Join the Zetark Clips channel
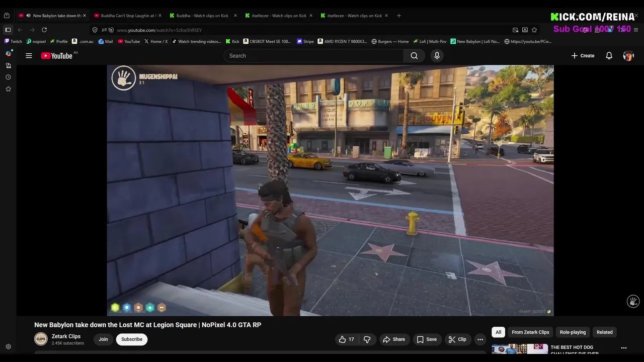 pos(103,339)
